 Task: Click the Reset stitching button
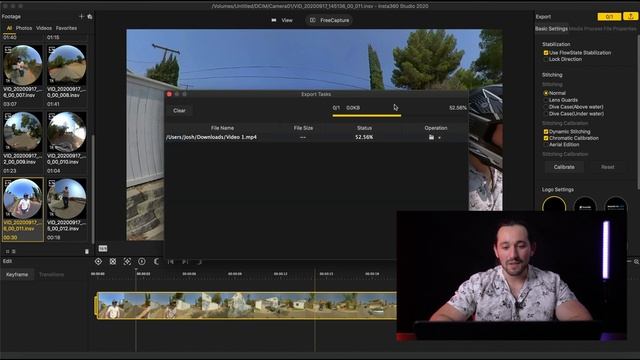(607, 167)
